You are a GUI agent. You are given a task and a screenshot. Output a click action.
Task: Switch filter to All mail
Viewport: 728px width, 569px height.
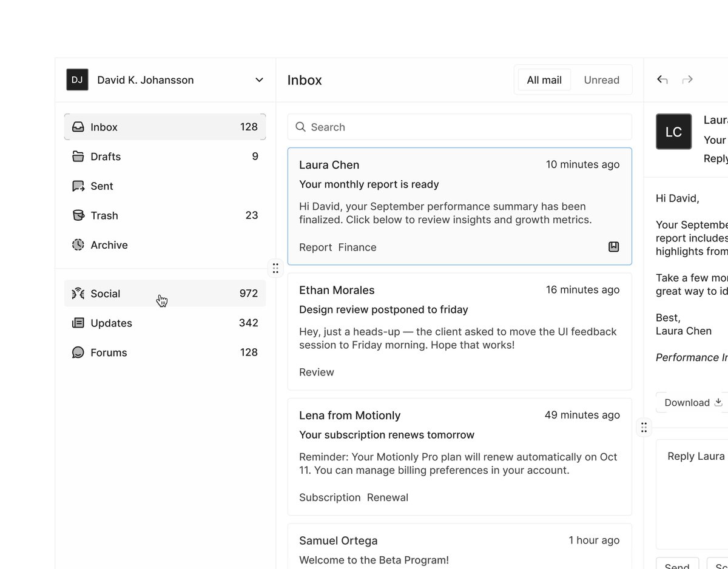(544, 80)
